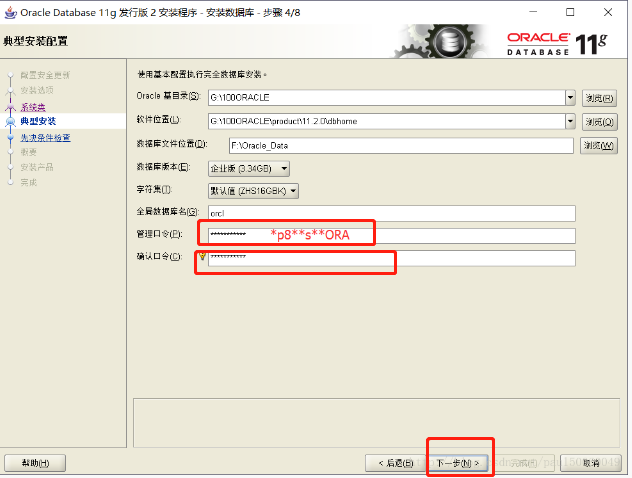Click the 配置安全更新 step in sidebar
Viewport: 632px width, 478px height.
coord(45,75)
